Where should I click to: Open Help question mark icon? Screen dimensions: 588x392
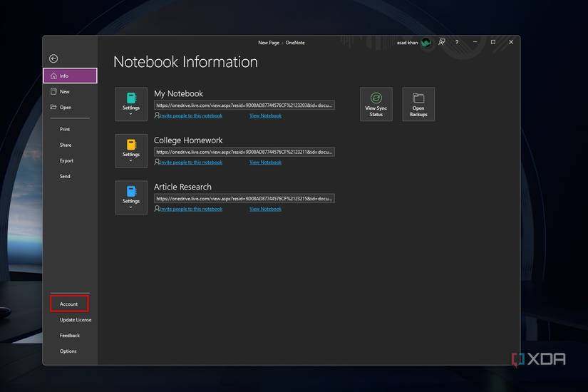coord(457,42)
